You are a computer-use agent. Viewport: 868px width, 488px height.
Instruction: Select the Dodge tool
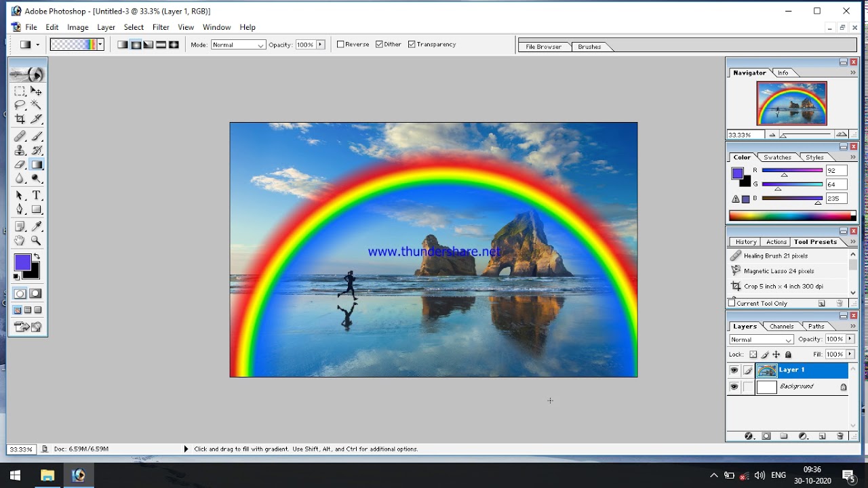click(x=36, y=179)
